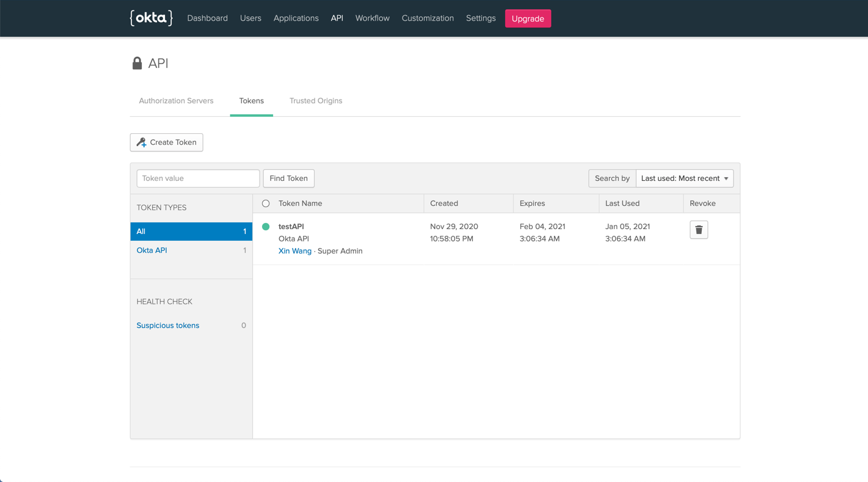Open the Applications menu

(296, 18)
